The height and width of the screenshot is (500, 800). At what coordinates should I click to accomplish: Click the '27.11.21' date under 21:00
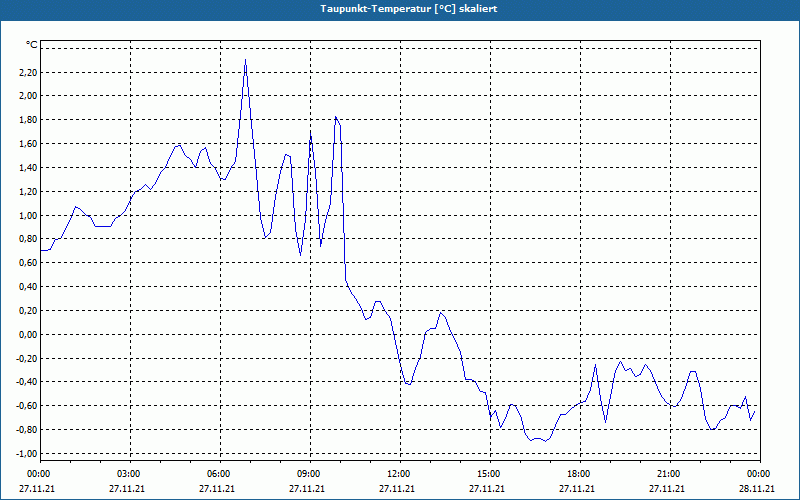click(x=667, y=488)
